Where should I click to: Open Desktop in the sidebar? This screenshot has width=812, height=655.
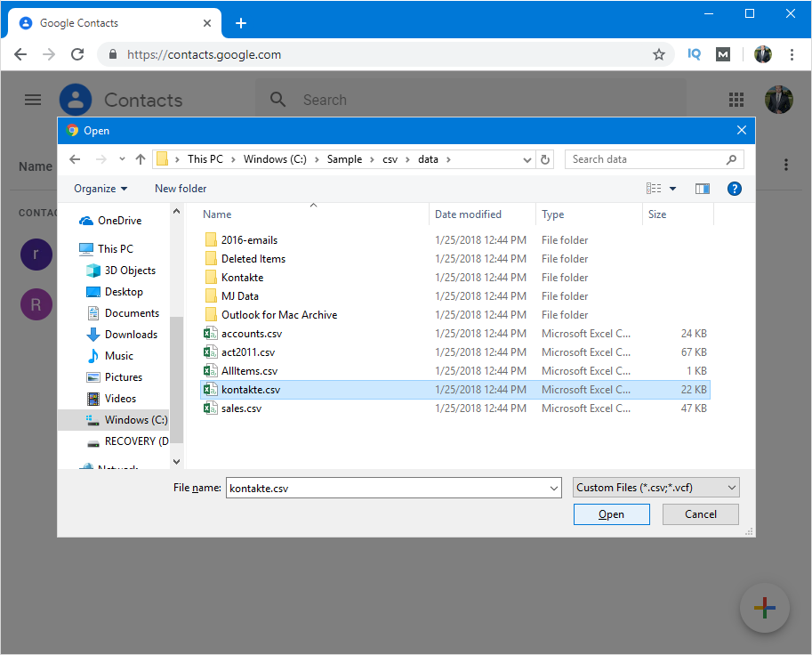115,292
